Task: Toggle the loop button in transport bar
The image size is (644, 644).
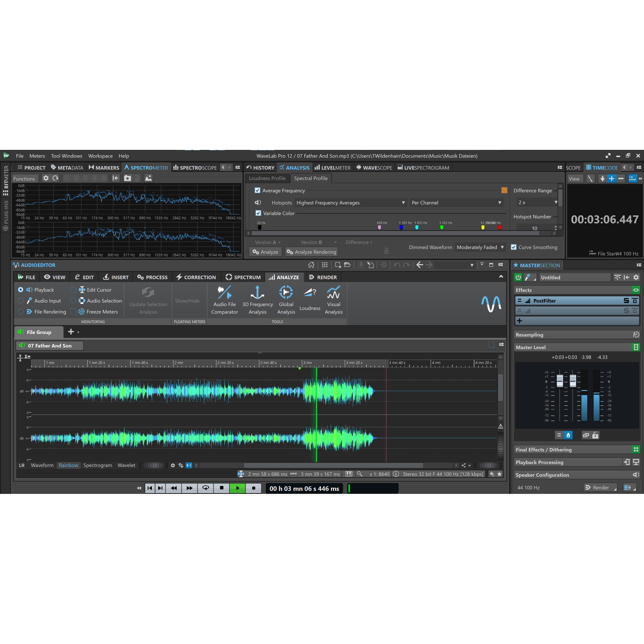Action: pyautogui.click(x=206, y=488)
